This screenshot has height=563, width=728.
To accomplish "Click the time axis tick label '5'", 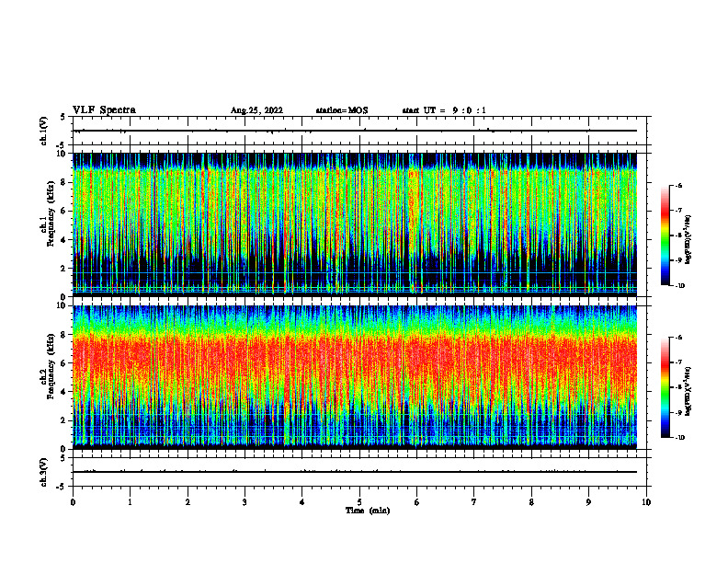I will [x=359, y=502].
